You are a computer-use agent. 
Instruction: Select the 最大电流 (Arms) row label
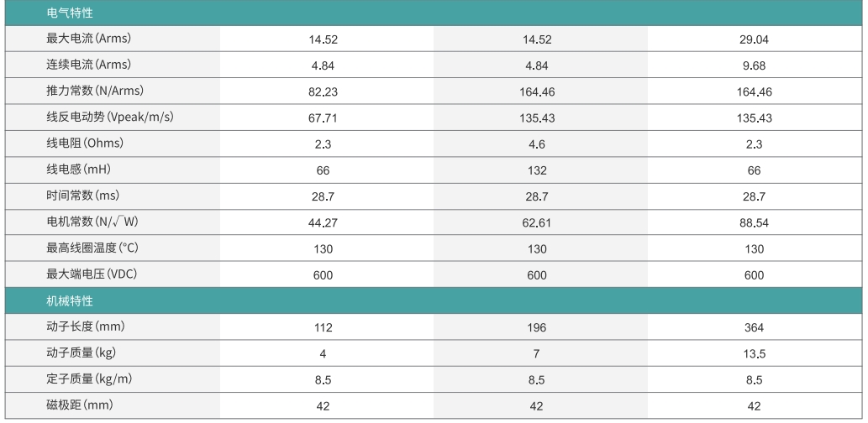(89, 39)
